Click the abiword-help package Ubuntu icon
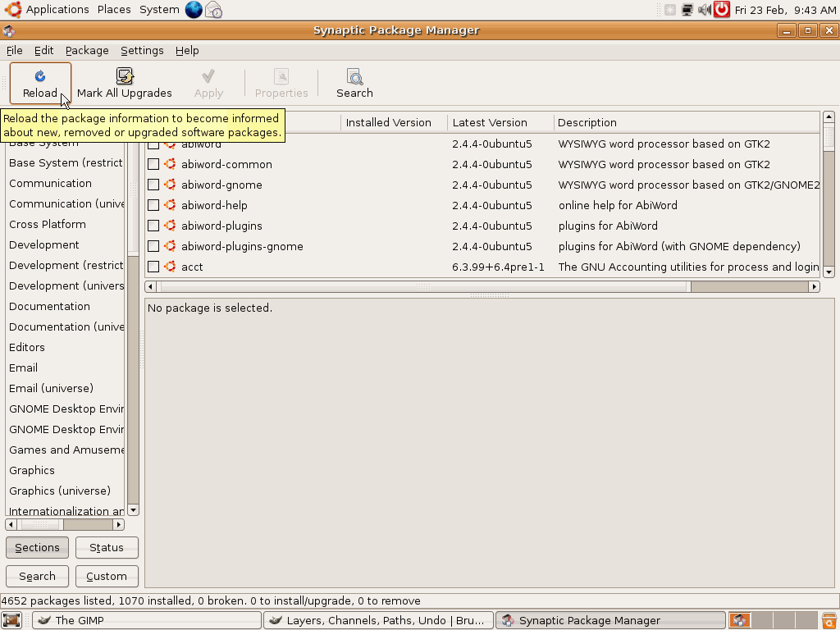The height and width of the screenshot is (630, 840). [170, 204]
